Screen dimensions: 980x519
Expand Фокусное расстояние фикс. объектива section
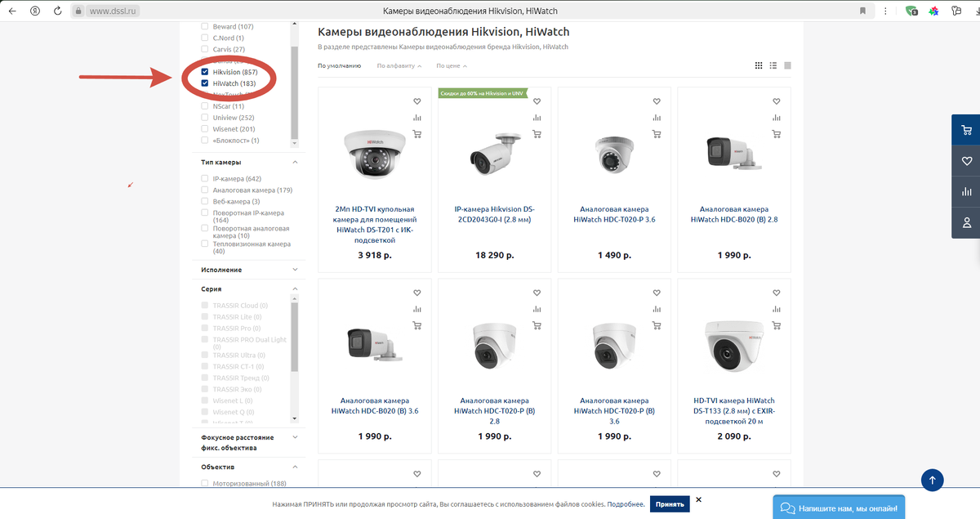[295, 437]
